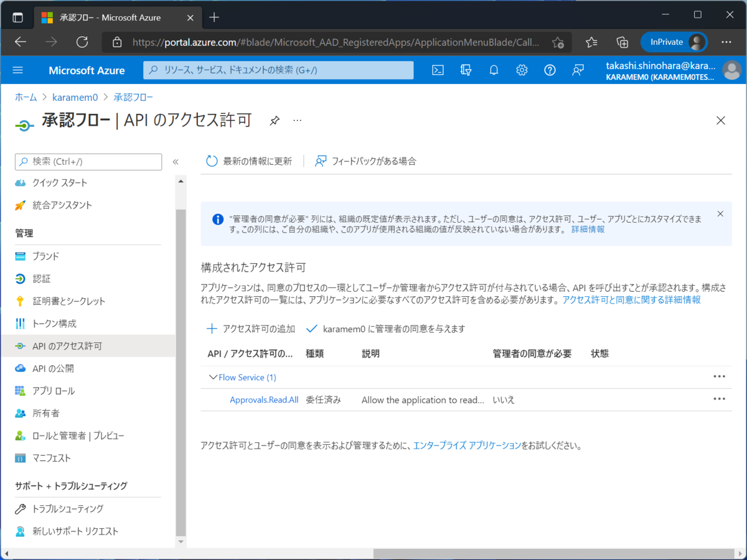Focus the left menu 検索 (Ctrl+/) box
This screenshot has height=560, width=747.
point(88,162)
